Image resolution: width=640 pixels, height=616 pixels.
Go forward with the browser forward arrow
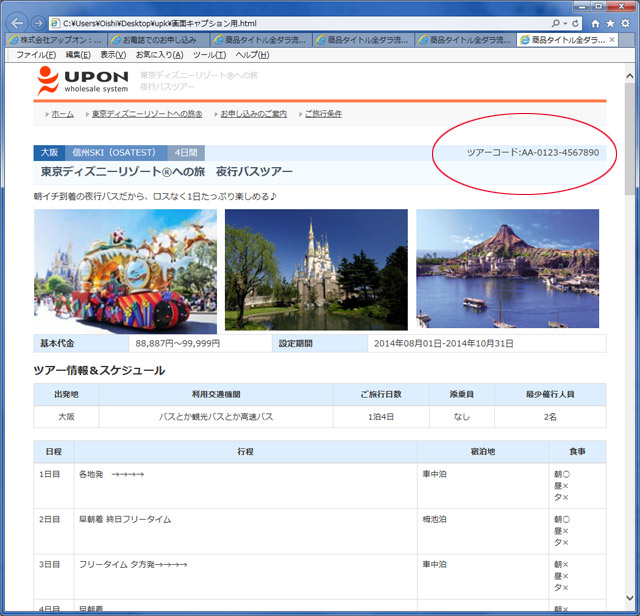[x=38, y=23]
